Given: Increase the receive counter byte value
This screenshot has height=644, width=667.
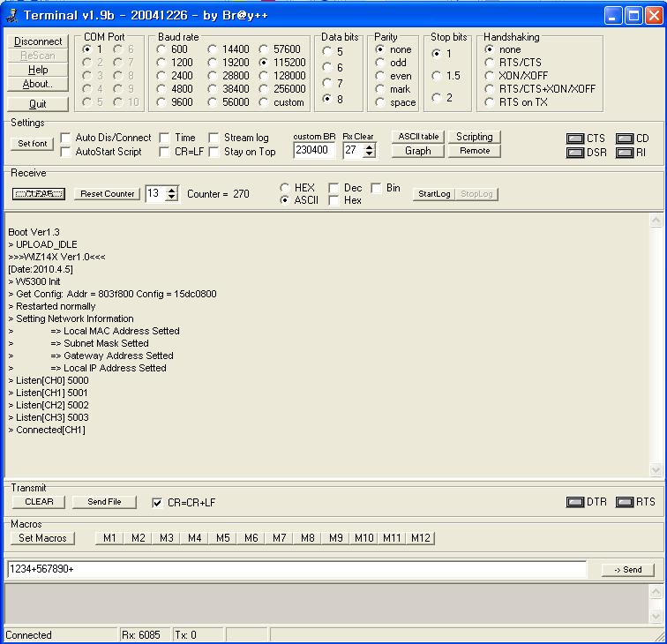Looking at the screenshot, I should (171, 191).
